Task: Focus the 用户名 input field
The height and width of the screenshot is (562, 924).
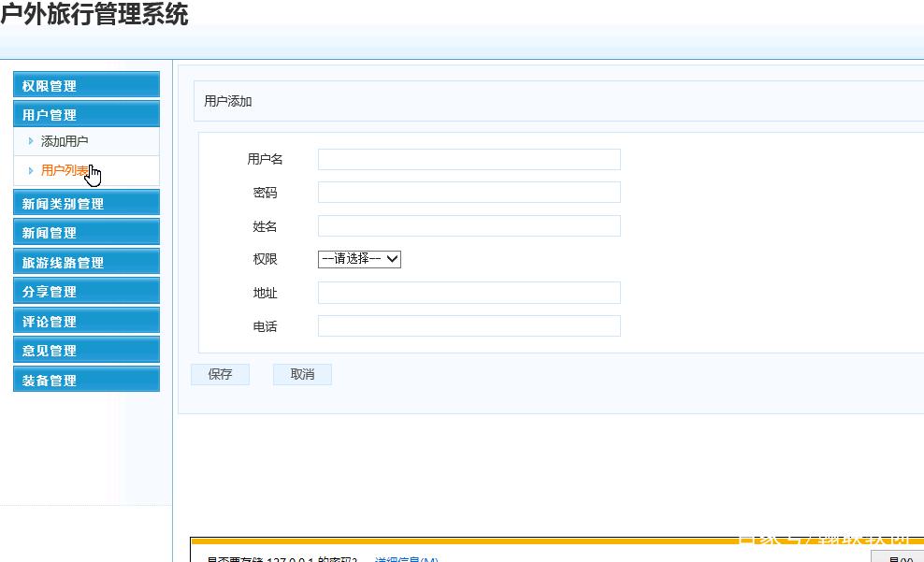Action: [x=469, y=159]
